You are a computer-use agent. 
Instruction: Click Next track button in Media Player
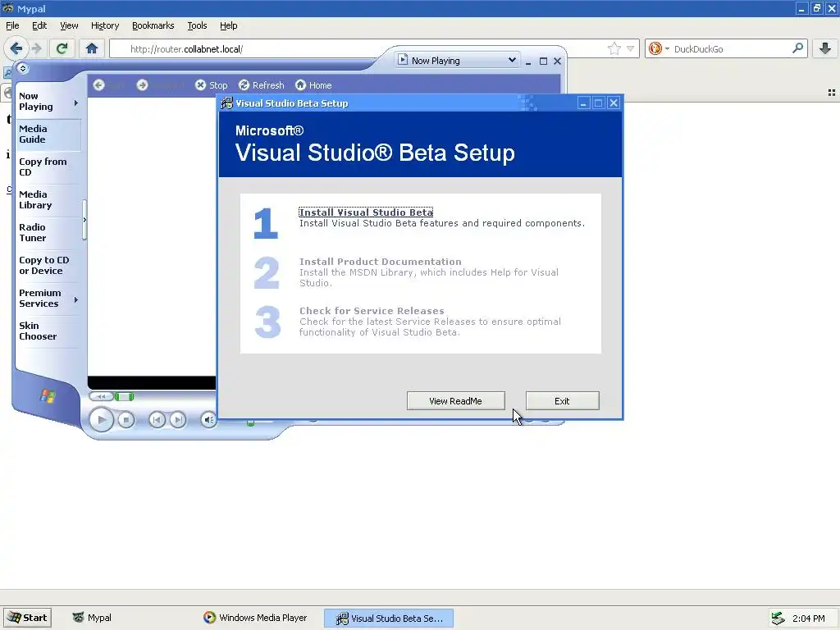point(178,420)
